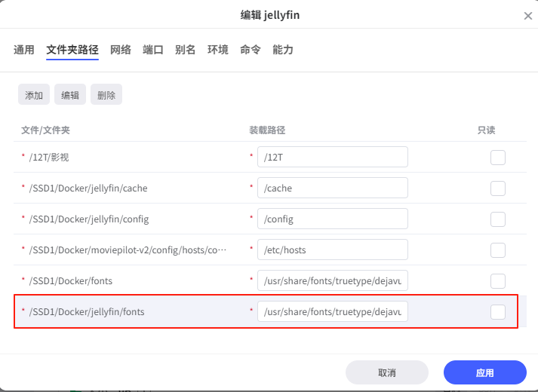Select the /SSD1/Docker/fonts entry

(71, 280)
